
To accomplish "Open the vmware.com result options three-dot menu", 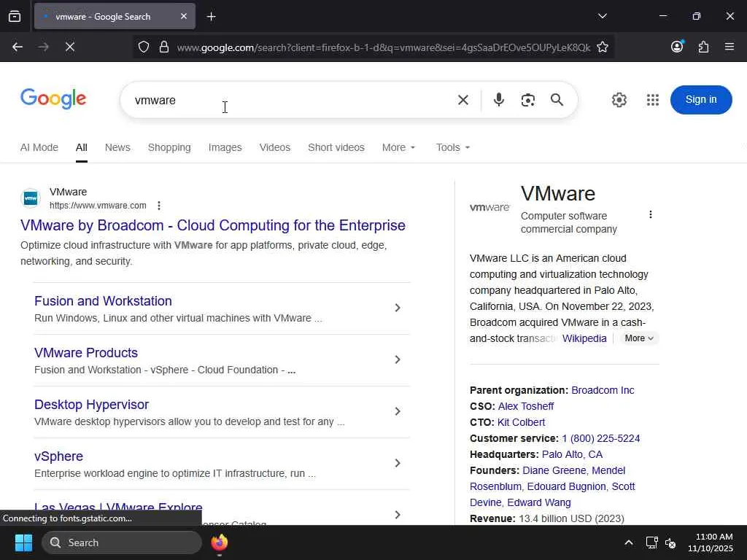I will (158, 206).
